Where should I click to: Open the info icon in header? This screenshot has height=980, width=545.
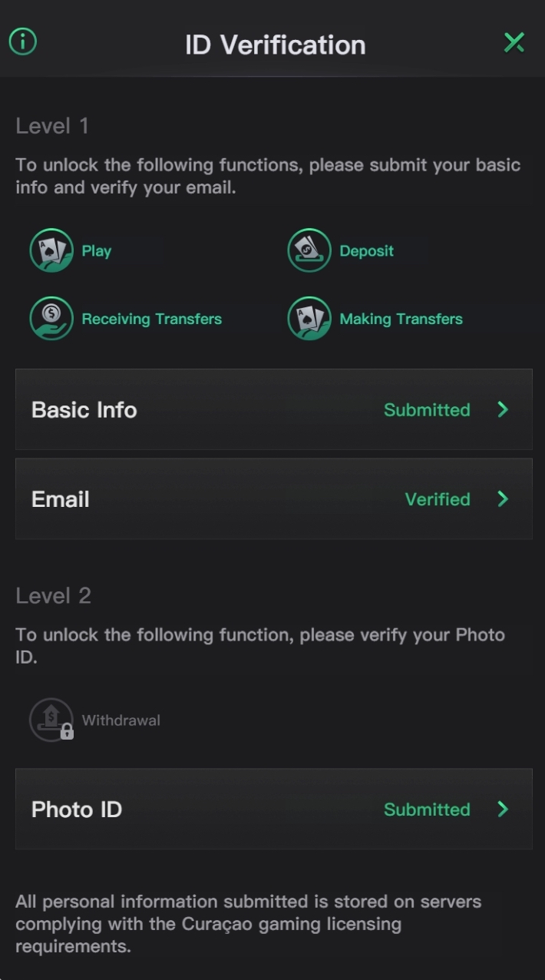pyautogui.click(x=23, y=41)
